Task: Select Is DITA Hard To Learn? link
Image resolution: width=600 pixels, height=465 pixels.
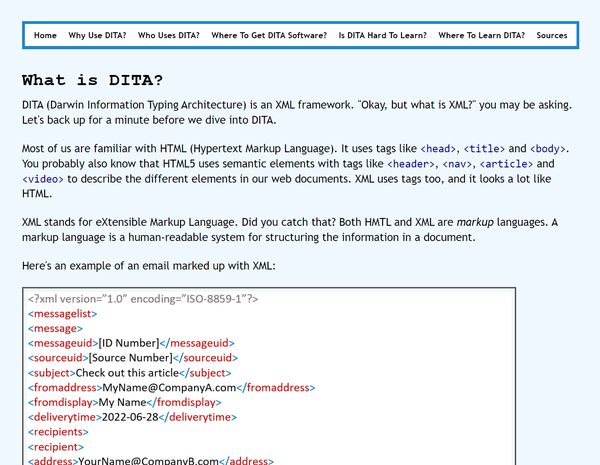Action: [382, 35]
